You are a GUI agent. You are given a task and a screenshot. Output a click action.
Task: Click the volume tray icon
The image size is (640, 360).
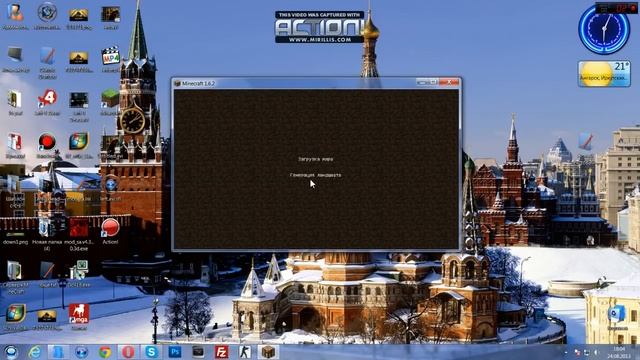click(x=596, y=352)
